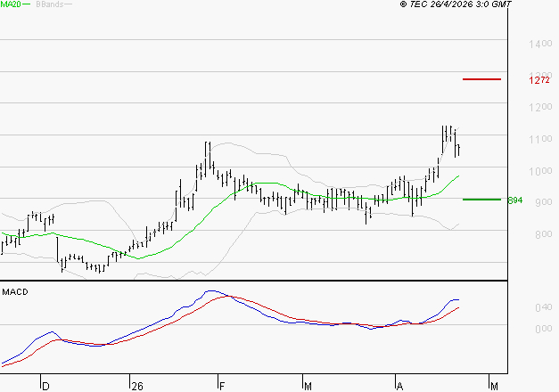The width and height of the screenshot is (559, 392).
Task: Click the D month marker on time axis
Action: (45, 385)
